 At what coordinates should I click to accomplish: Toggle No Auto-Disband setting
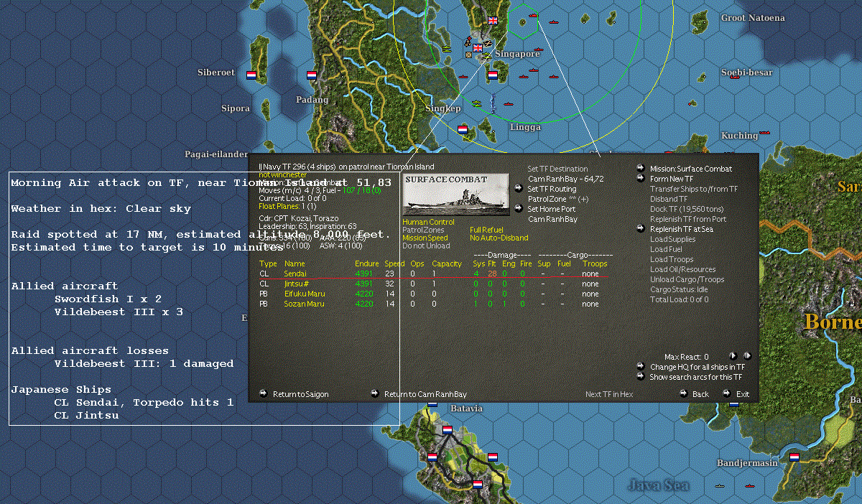coord(499,238)
